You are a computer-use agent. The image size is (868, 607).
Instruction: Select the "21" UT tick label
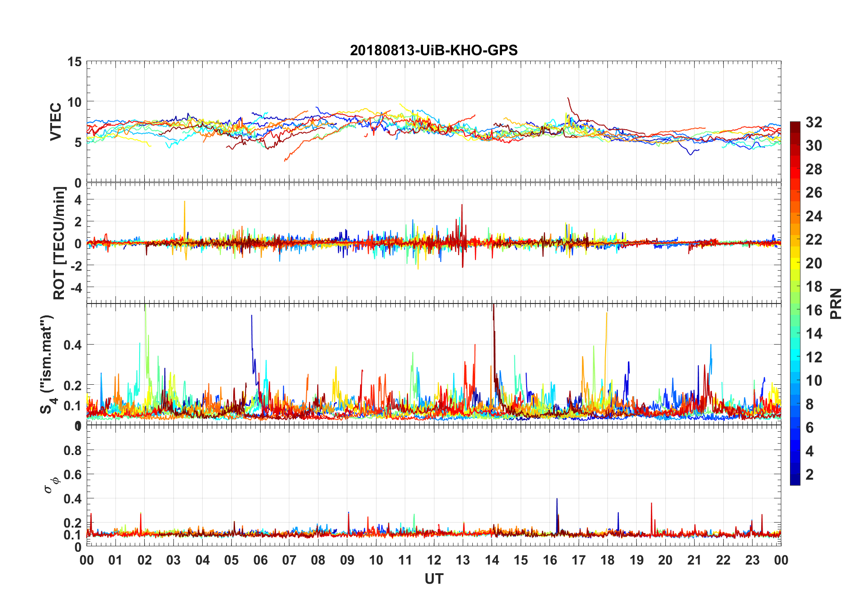point(694,560)
